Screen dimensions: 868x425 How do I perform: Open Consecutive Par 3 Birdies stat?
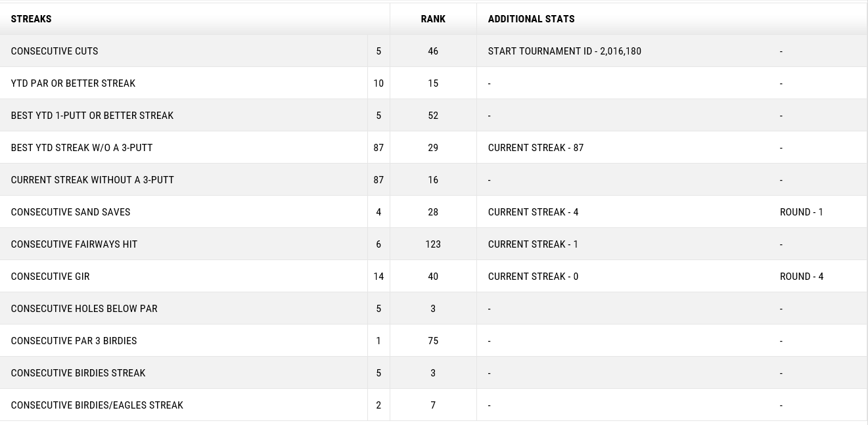click(74, 341)
